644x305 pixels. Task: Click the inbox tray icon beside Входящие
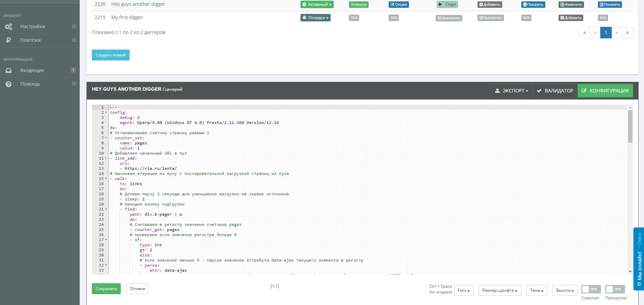pos(8,70)
